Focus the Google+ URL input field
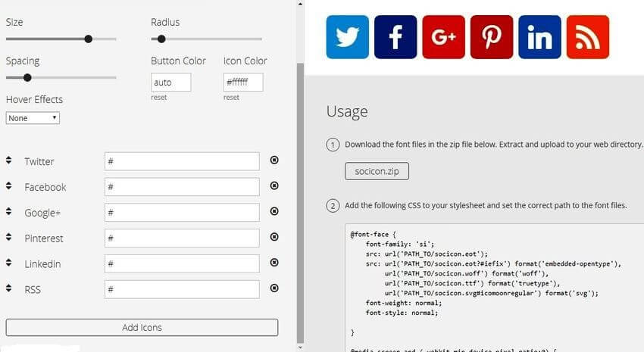 pos(182,213)
